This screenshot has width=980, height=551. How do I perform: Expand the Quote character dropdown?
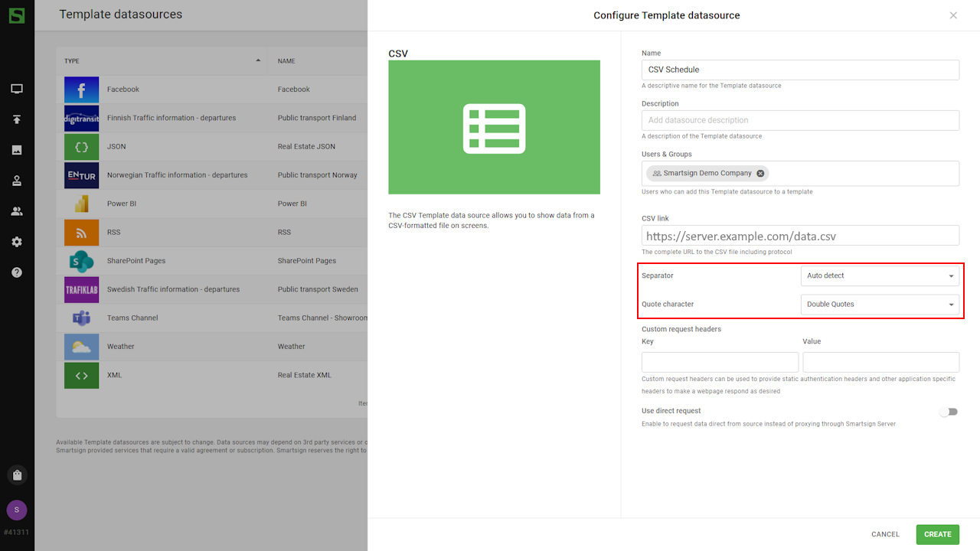pos(880,305)
